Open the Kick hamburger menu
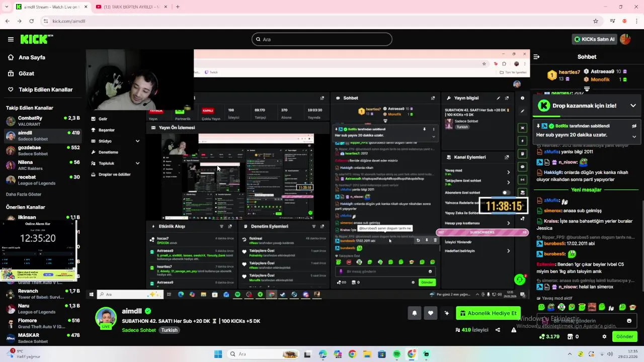Viewport: 644px width, 362px height. pos(11,39)
